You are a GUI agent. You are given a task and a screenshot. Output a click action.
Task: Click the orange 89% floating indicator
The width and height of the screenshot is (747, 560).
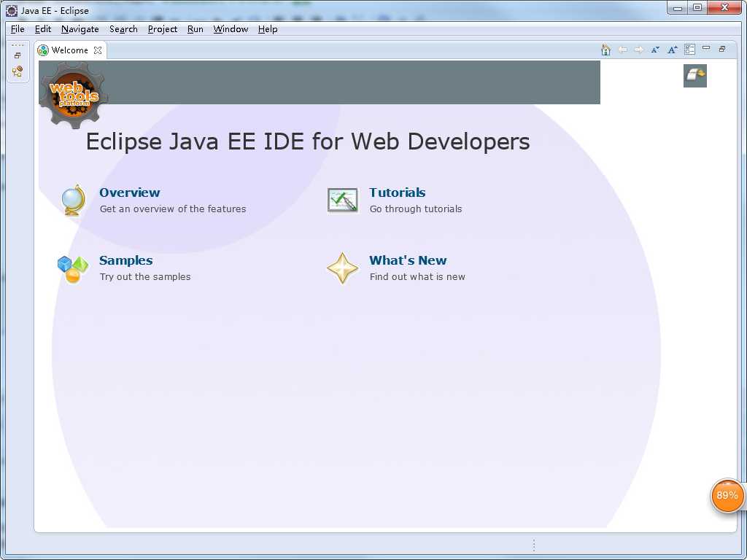click(727, 496)
